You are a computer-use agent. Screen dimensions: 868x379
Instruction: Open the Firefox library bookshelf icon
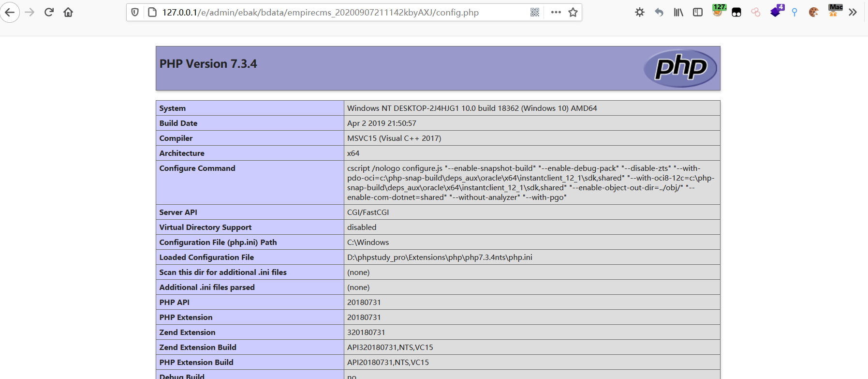[x=678, y=12]
